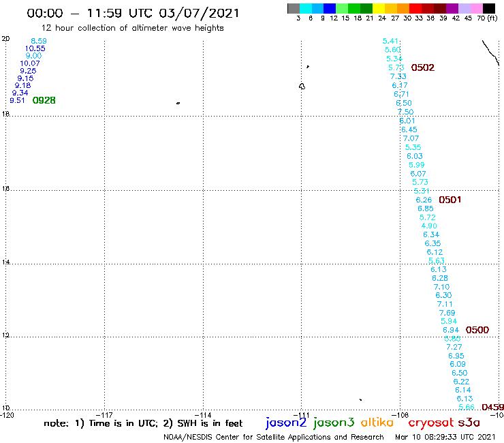Click the black swatch ending the color scale

click(488, 8)
